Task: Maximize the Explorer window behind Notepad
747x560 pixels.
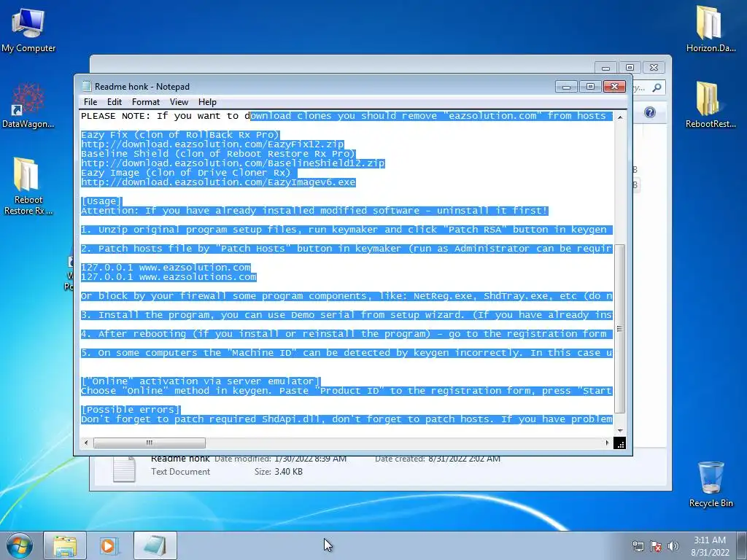Action: point(630,68)
